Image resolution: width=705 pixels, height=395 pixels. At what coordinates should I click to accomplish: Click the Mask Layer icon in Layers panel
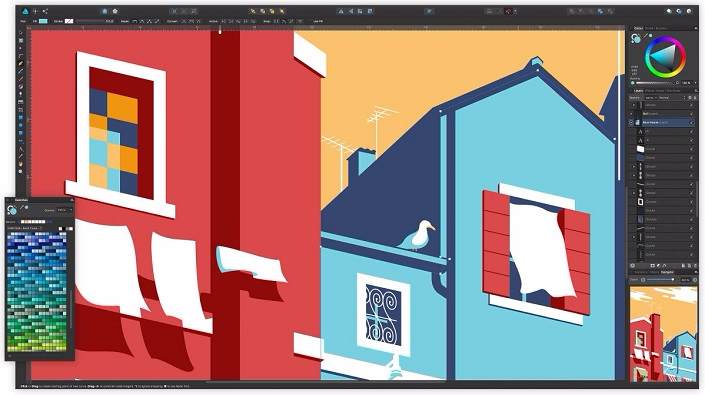coord(652,266)
